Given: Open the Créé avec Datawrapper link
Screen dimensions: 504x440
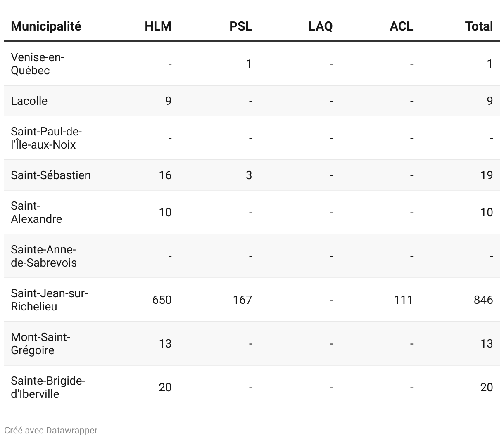Looking at the screenshot, I should [51, 430].
